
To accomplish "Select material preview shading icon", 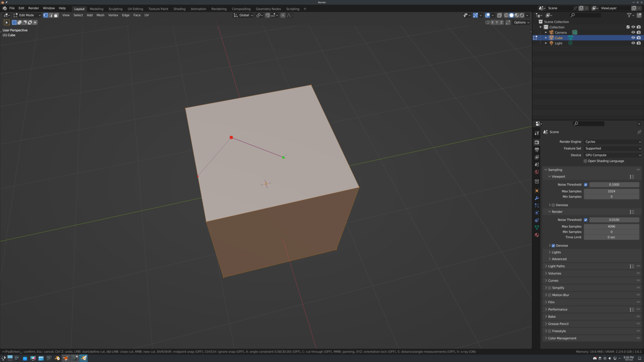I will pos(517,15).
